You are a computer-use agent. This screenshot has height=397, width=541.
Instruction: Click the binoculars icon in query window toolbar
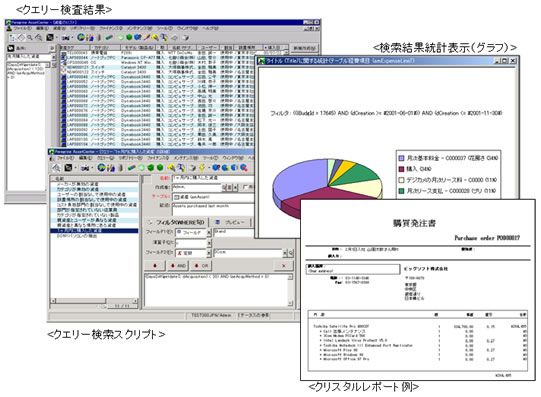coord(85,168)
